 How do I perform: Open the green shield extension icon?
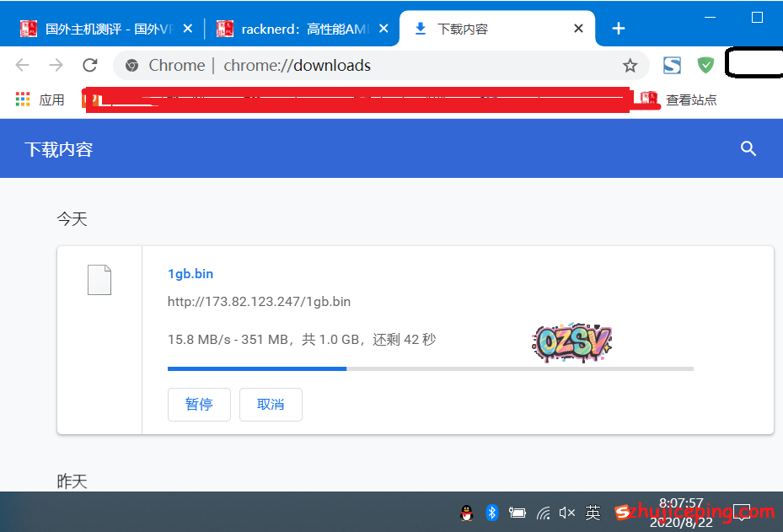[705, 65]
